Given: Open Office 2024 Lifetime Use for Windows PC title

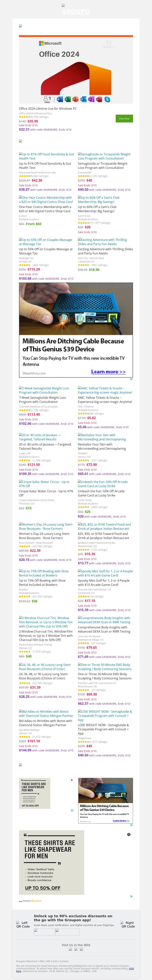Looking at the screenshot, I should [48, 108].
